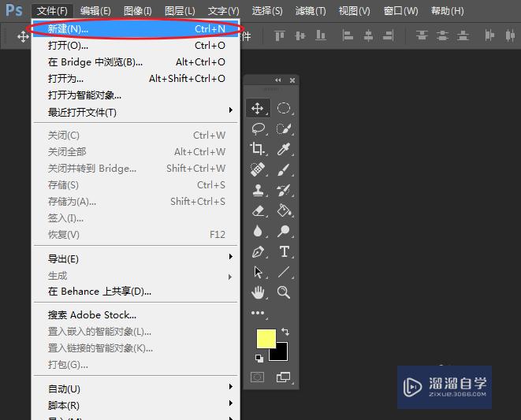
Task: Change screen mode button in toolbox
Action: coord(284,377)
